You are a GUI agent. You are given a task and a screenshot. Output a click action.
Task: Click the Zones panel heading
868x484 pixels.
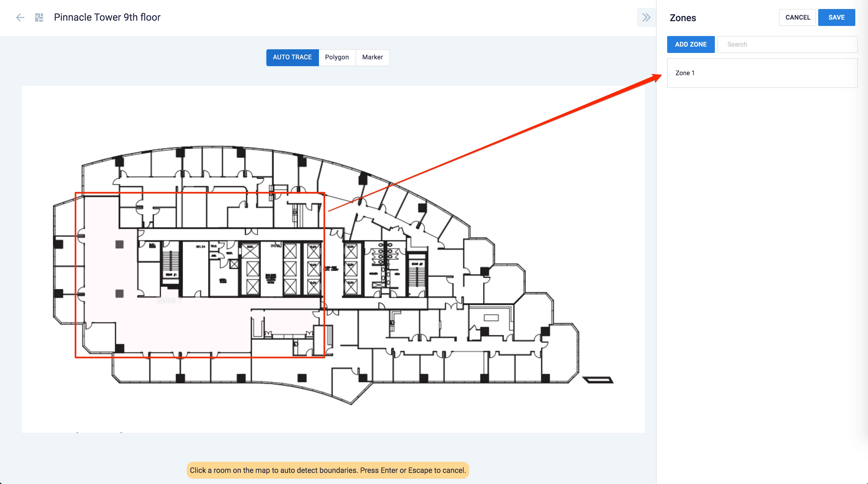(683, 18)
